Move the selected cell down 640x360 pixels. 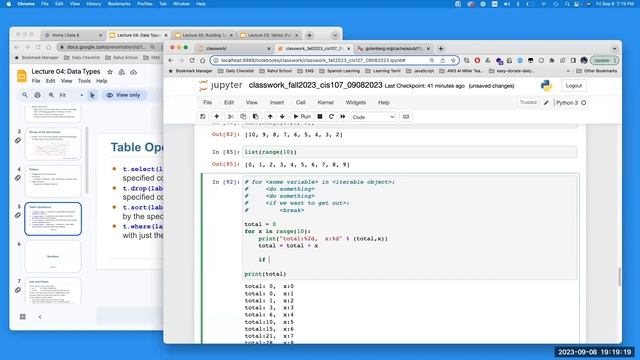pos(282,117)
